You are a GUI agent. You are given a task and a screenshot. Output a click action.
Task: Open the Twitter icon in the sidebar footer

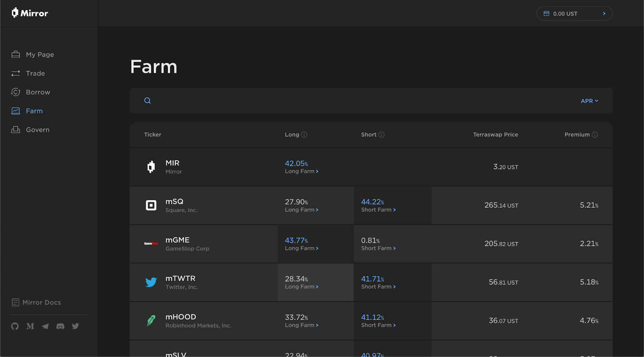click(75, 326)
